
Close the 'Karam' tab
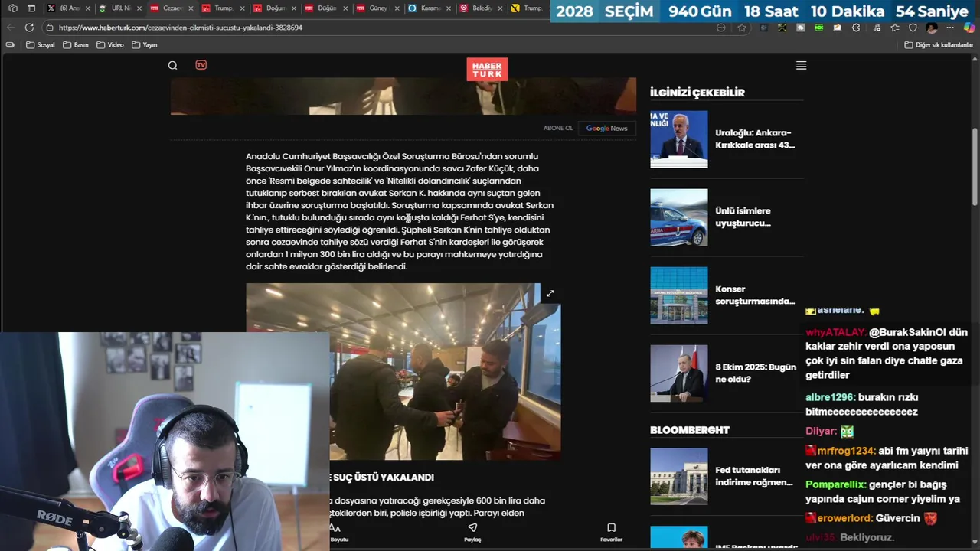coord(447,8)
